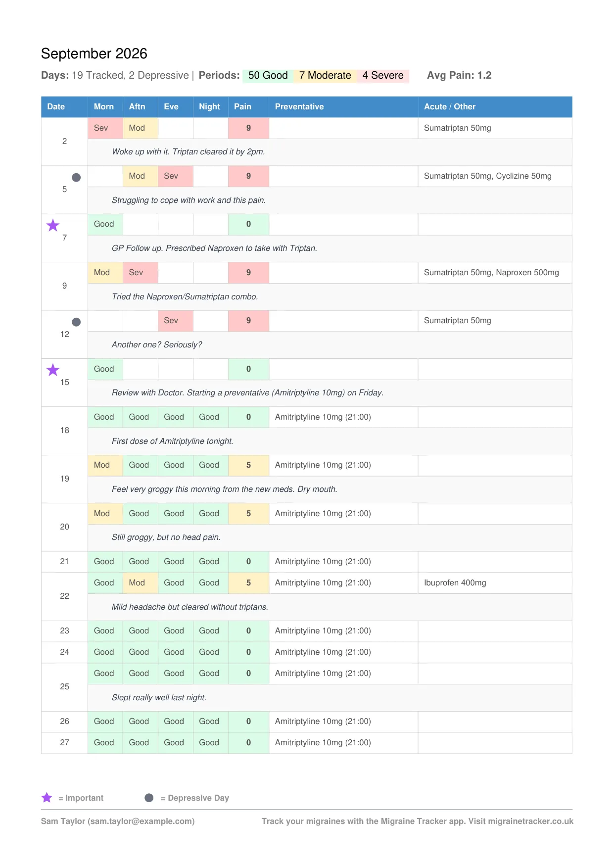Click note 'Woke up with it. Triptan cleared it by 2pm.'
Image resolution: width=614 pixels, height=868 pixels.
(189, 152)
